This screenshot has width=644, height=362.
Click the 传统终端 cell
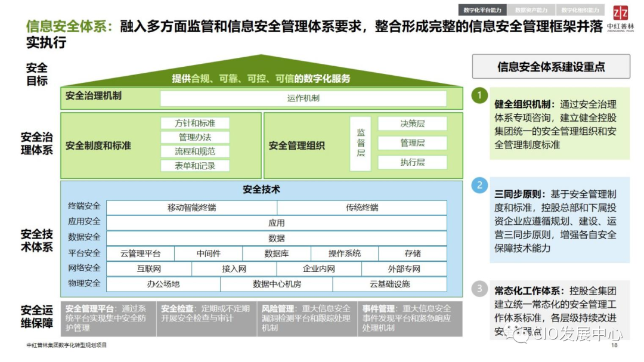(362, 208)
